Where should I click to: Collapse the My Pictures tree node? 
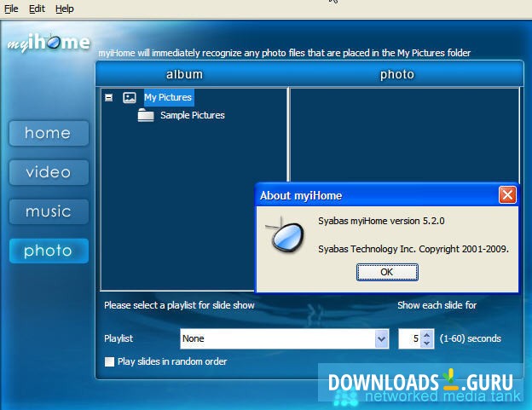pos(108,98)
